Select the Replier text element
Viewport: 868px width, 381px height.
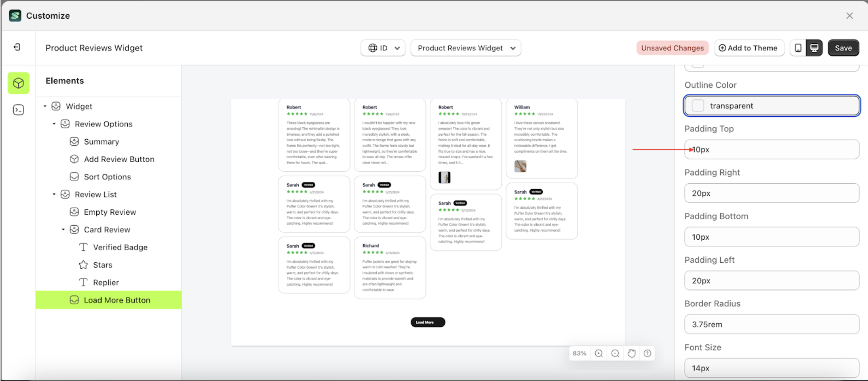coord(106,283)
